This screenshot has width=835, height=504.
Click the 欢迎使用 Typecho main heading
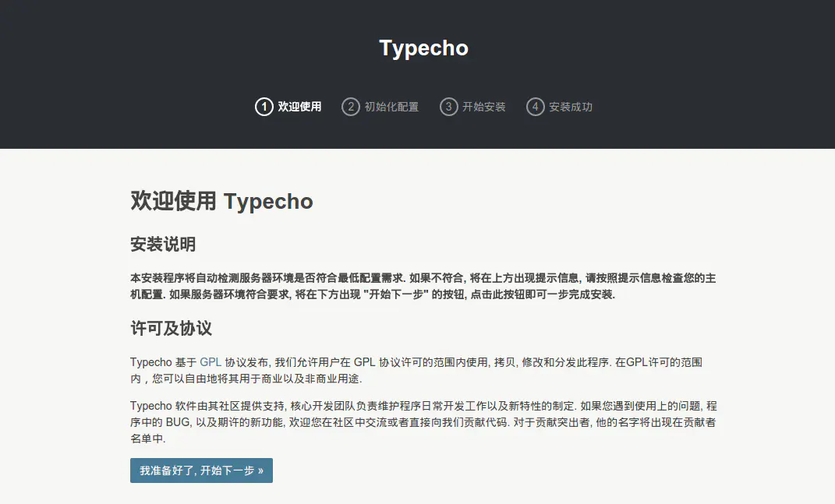click(x=221, y=201)
